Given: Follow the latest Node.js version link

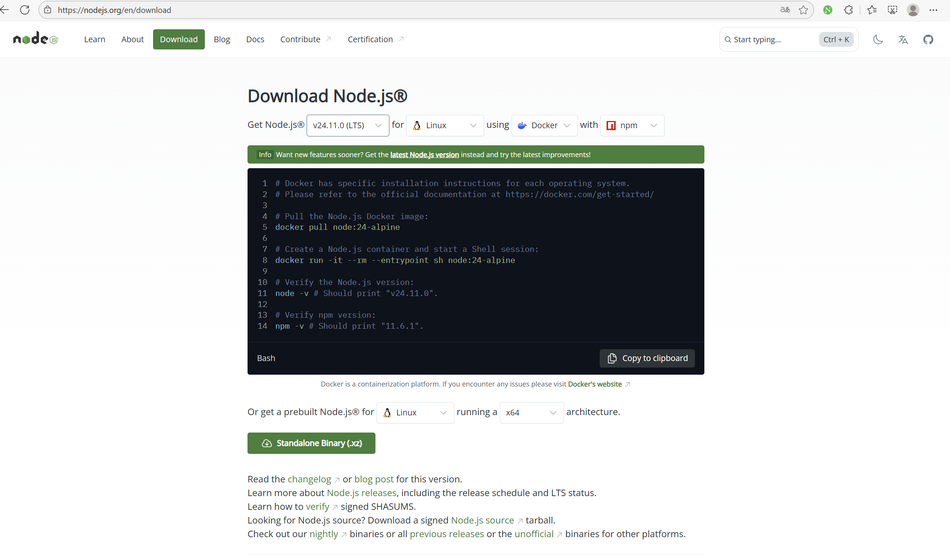Looking at the screenshot, I should [424, 154].
